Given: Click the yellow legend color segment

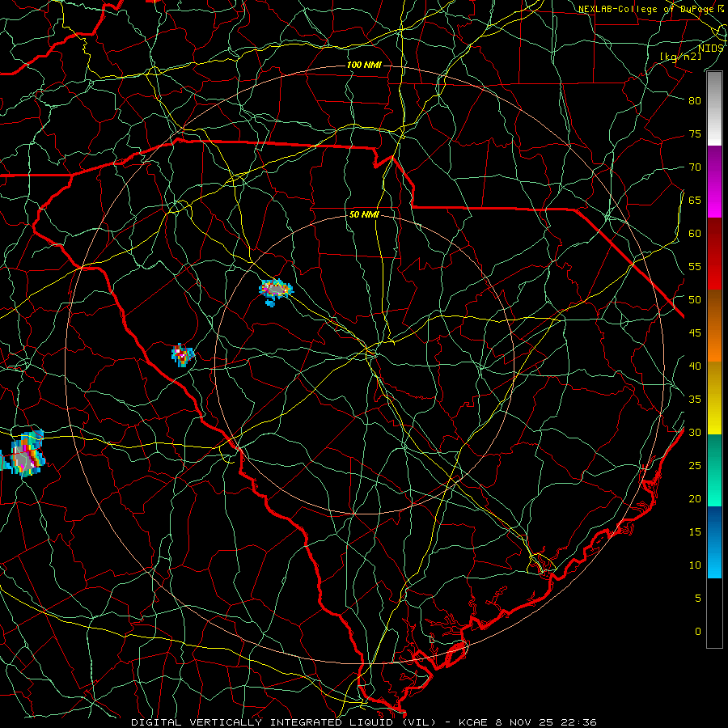Looking at the screenshot, I should [x=714, y=398].
